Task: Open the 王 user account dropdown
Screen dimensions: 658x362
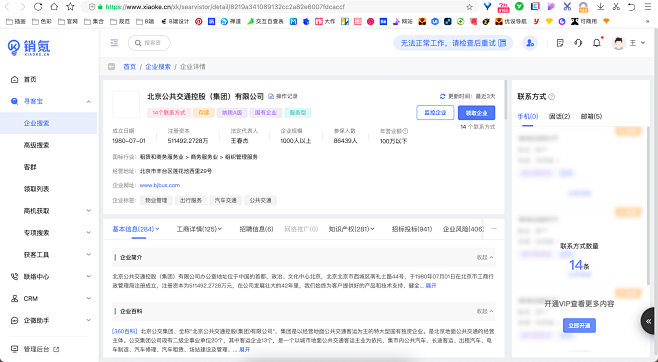Action: pyautogui.click(x=637, y=43)
